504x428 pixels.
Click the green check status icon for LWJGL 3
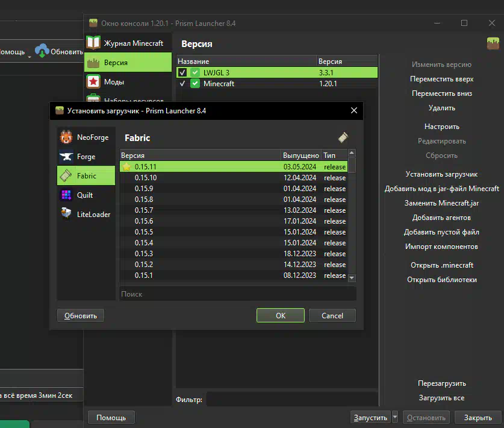(194, 72)
